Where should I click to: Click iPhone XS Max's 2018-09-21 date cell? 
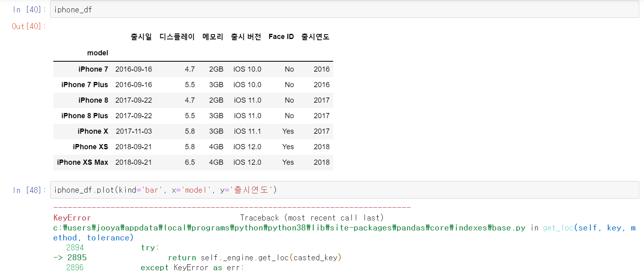(134, 162)
